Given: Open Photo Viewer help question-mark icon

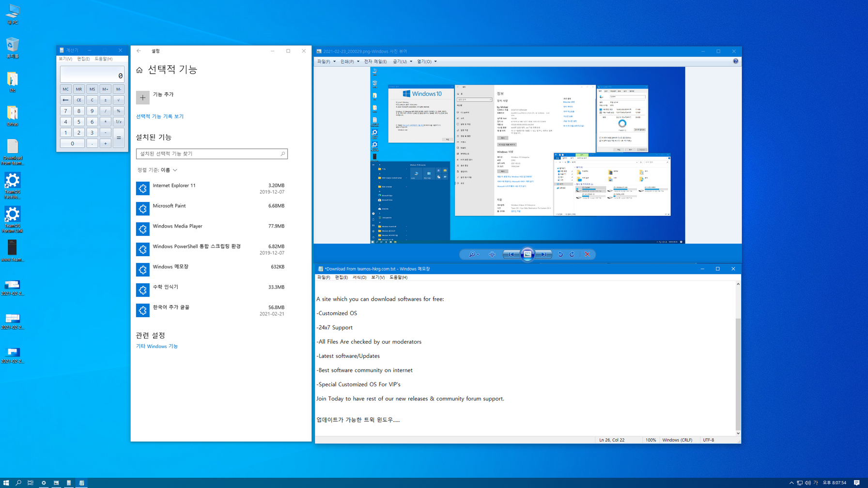Looking at the screenshot, I should coord(735,61).
